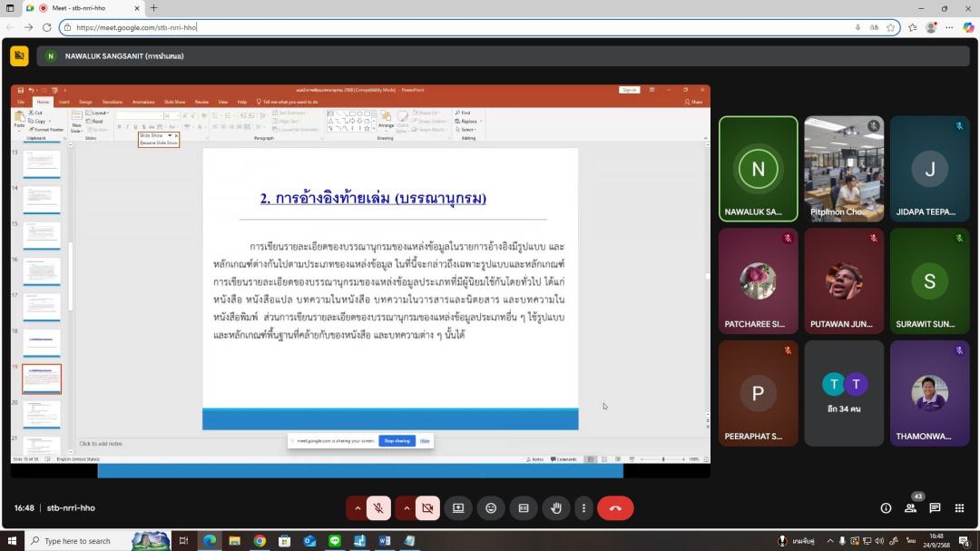Turn on the camera in Meet
980x551 pixels.
pos(427,508)
